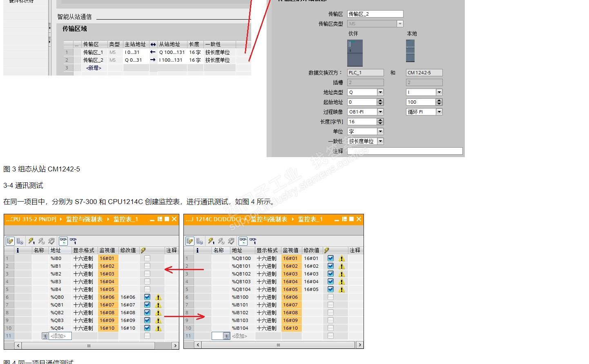Modify with trigger in CPU 315-2 watch table
Viewport: 589px width, 364px height.
(x=41, y=241)
